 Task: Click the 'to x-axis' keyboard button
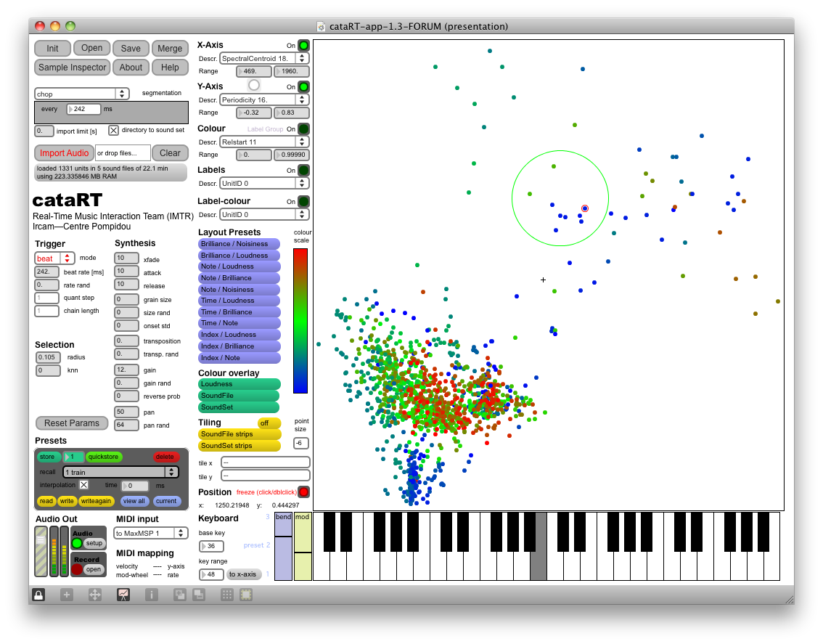242,574
